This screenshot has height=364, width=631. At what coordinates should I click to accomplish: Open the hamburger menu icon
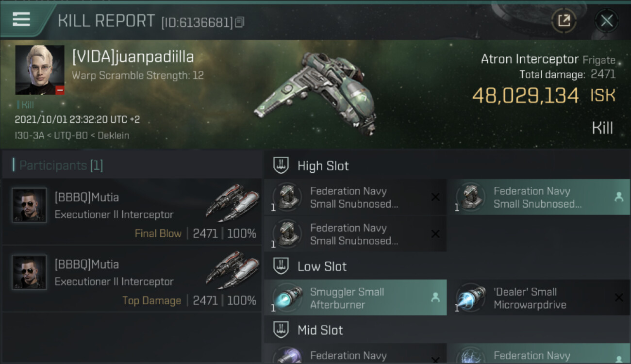21,19
